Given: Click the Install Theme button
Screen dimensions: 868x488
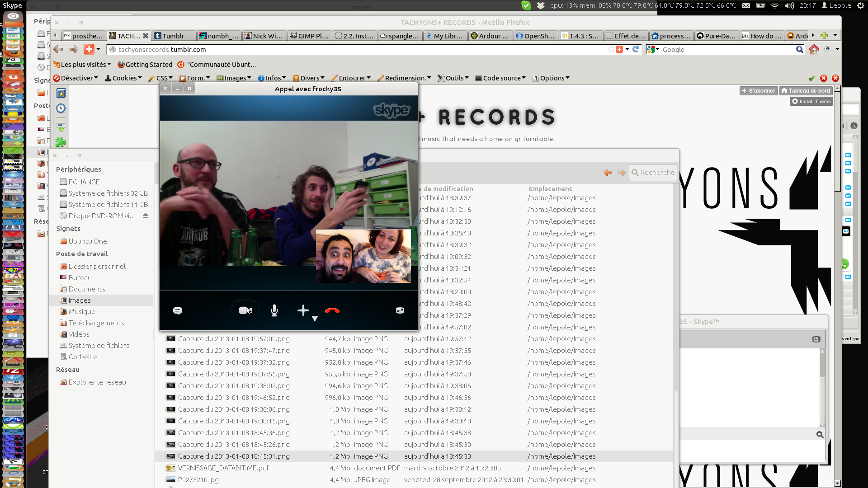Looking at the screenshot, I should click(x=811, y=102).
